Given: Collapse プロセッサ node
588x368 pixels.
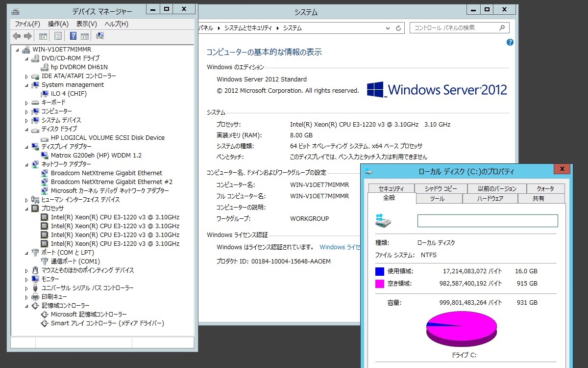Looking at the screenshot, I should click(x=26, y=209).
